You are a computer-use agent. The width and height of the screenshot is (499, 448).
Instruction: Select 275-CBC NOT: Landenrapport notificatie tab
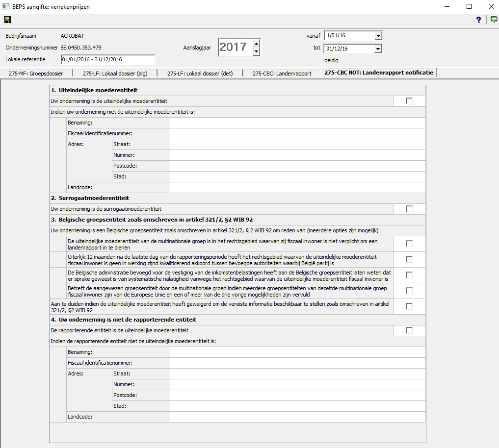click(x=379, y=73)
